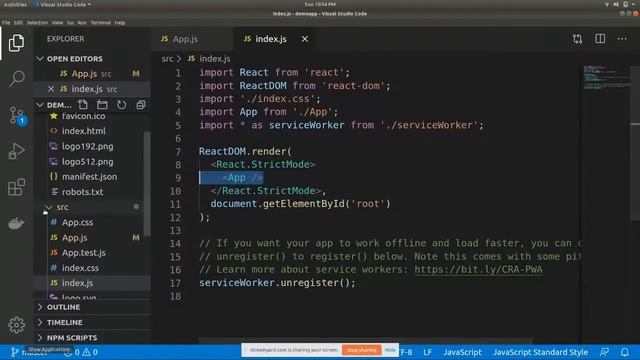Open the File menu
This screenshot has width=640, height=360.
(6, 22)
